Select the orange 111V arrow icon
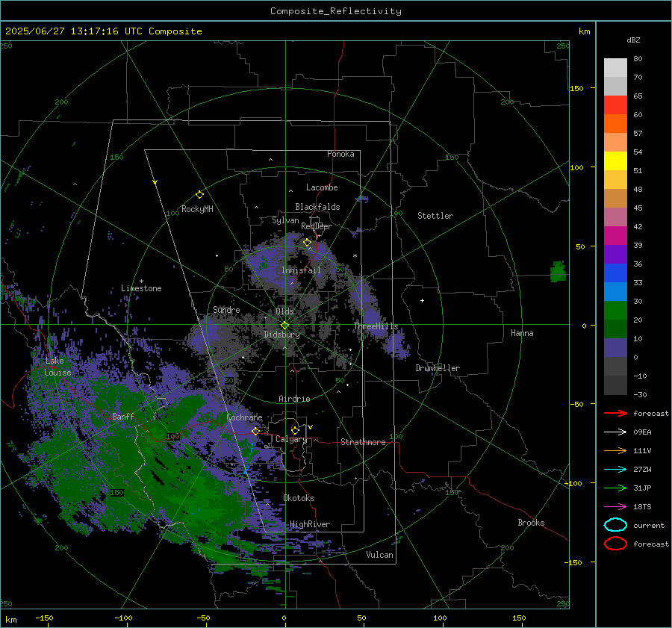This screenshot has height=628, width=672. (x=615, y=450)
